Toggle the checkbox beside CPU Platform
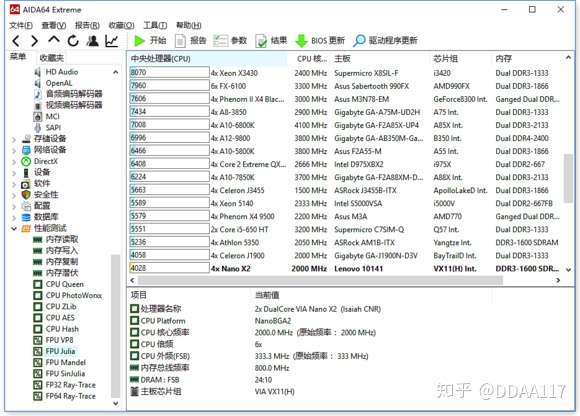 click(x=135, y=321)
